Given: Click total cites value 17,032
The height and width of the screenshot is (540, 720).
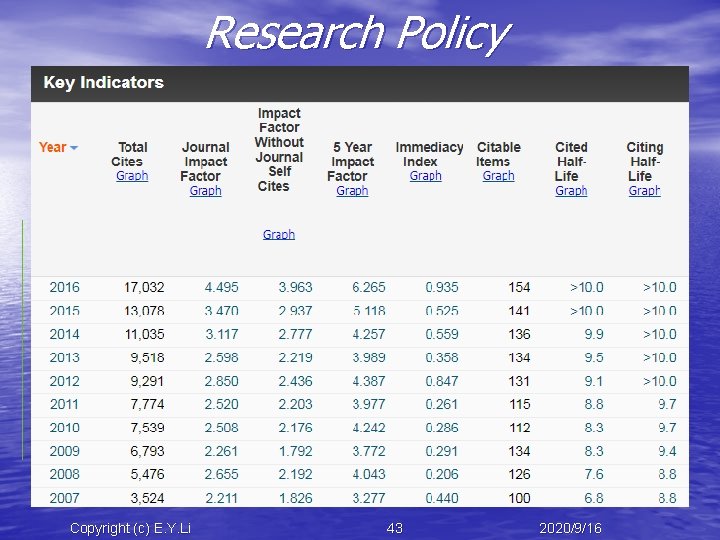Looking at the screenshot, I should tap(144, 287).
